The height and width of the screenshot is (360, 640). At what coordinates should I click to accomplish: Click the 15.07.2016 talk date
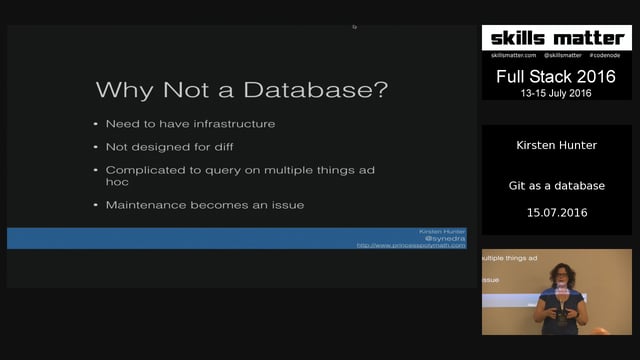pos(557,213)
